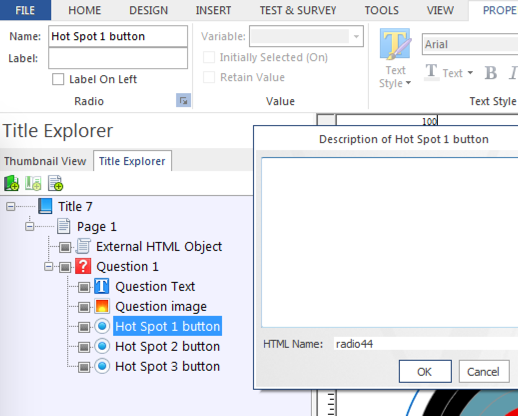Collapse the Page 1 tree node
This screenshot has width=518, height=416.
[30, 227]
